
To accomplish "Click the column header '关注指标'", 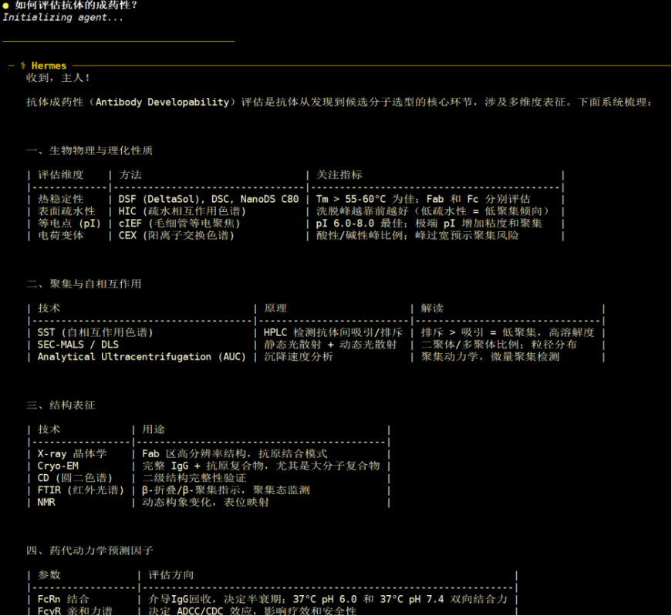I will coord(339,175).
